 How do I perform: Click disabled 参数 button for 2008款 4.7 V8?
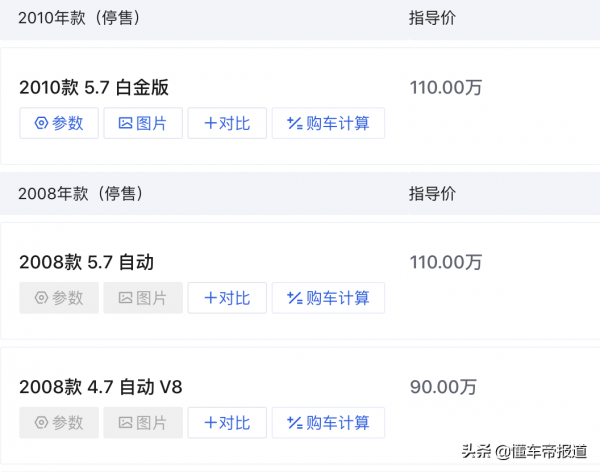pyautogui.click(x=59, y=422)
